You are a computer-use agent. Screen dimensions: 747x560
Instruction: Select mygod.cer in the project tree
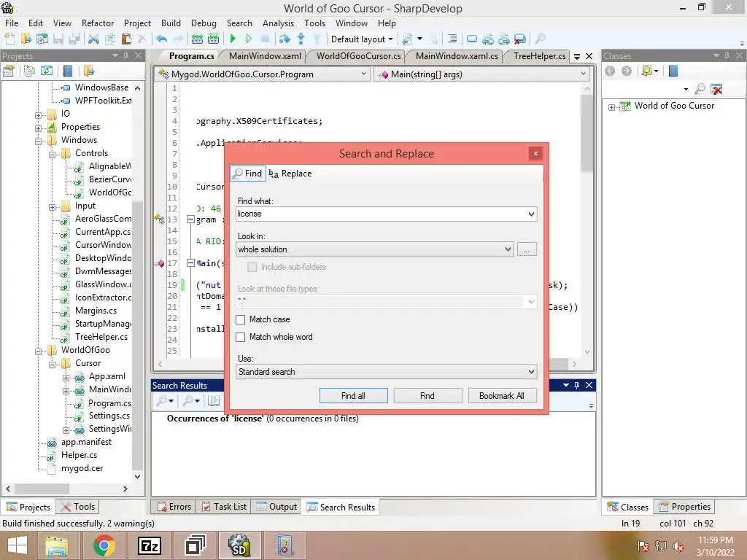click(x=82, y=468)
